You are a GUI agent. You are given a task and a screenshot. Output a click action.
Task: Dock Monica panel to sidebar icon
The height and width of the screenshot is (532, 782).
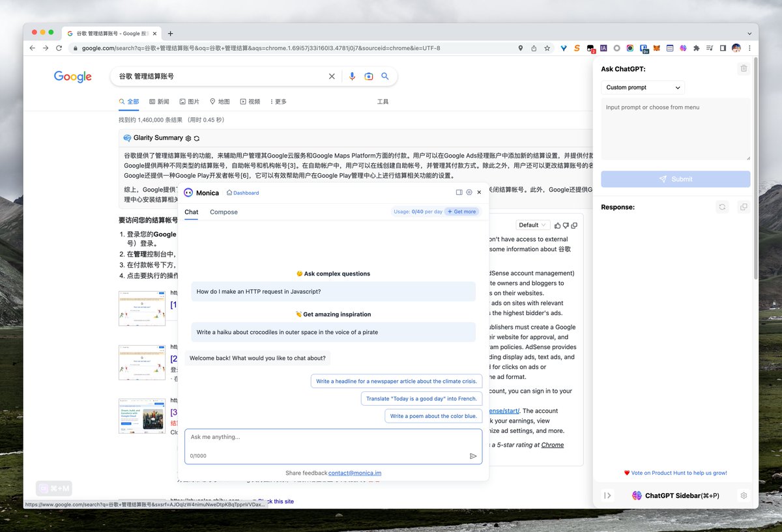459,192
